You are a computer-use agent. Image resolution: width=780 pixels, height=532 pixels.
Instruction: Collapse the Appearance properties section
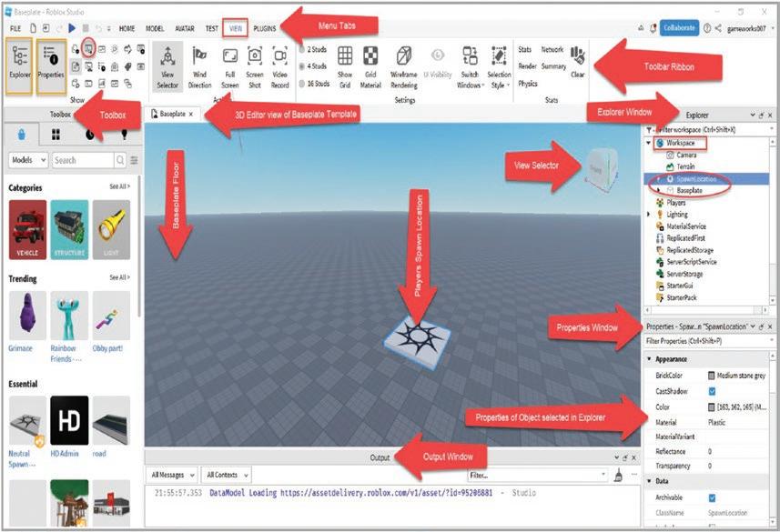click(x=650, y=359)
